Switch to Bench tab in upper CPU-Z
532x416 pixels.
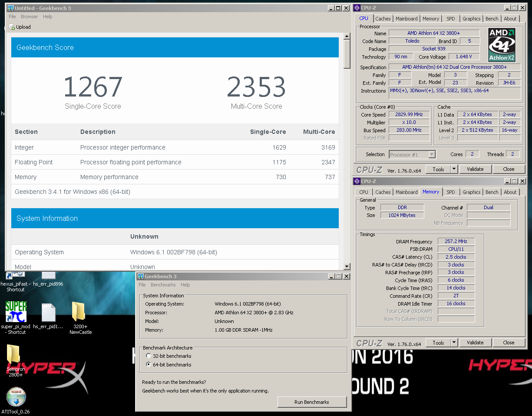(x=492, y=19)
